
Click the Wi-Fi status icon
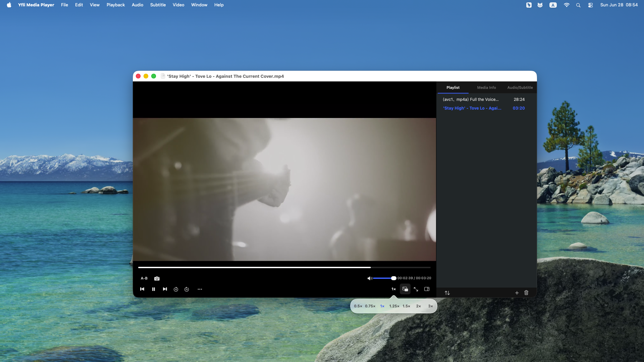tap(567, 5)
